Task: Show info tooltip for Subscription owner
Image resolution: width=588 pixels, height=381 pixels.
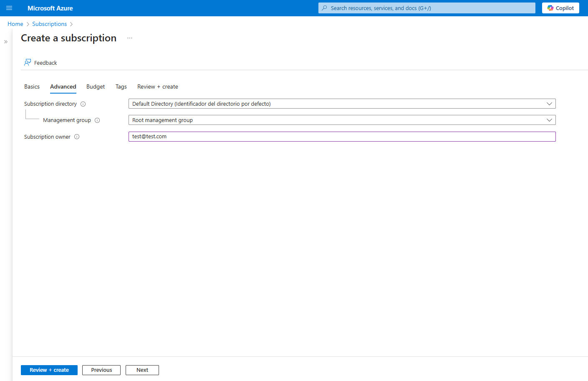Action: [x=77, y=137]
